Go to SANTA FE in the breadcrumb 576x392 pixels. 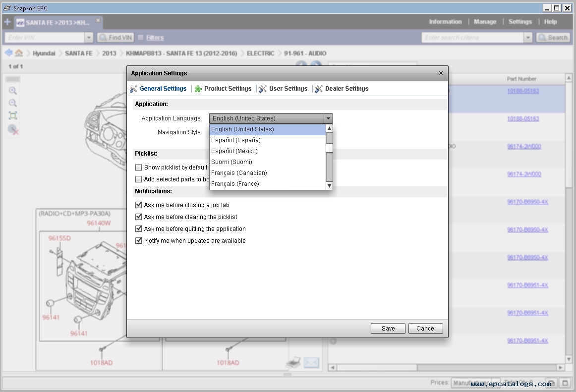[x=79, y=53]
